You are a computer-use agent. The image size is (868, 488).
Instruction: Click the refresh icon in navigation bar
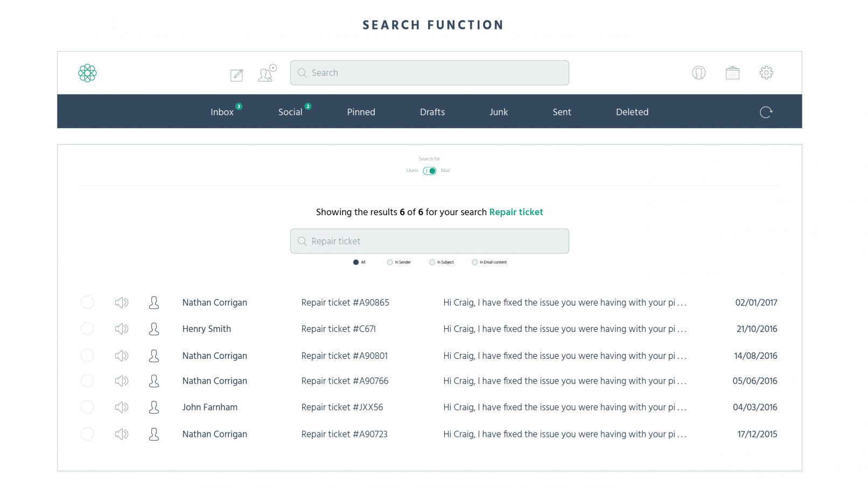pyautogui.click(x=766, y=112)
